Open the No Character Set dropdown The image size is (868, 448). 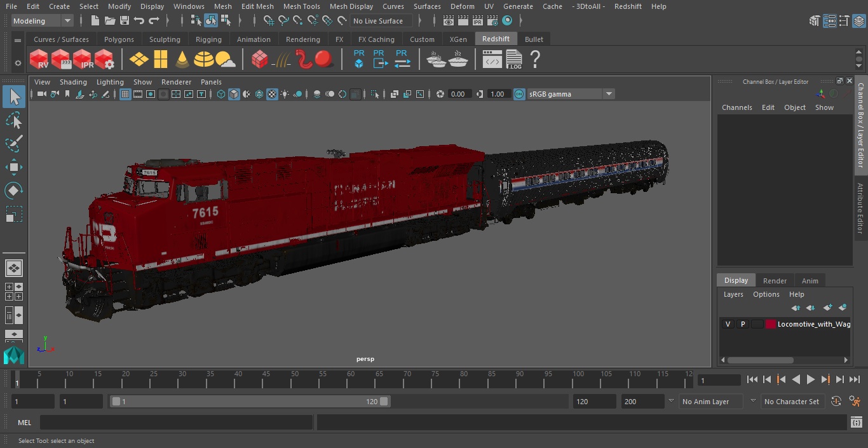792,402
